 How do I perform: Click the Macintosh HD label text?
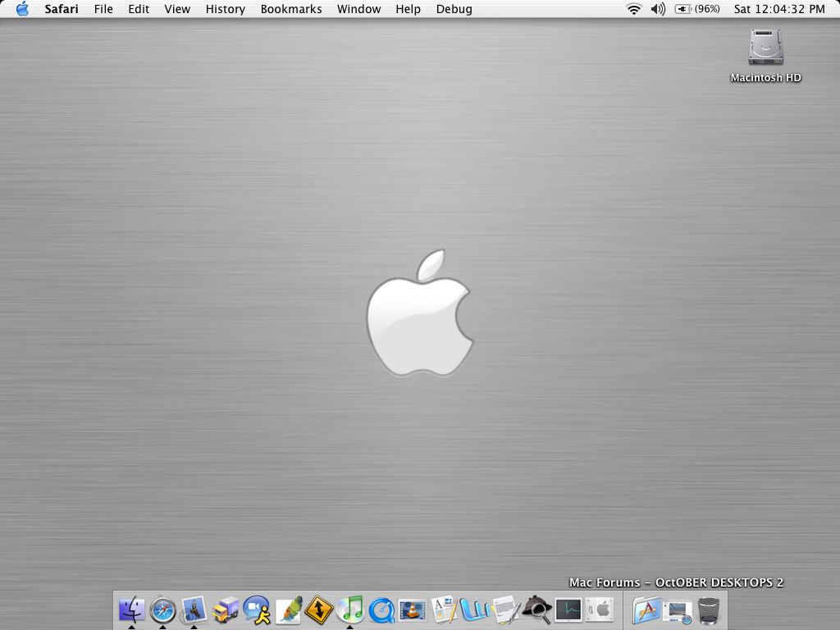click(x=765, y=78)
